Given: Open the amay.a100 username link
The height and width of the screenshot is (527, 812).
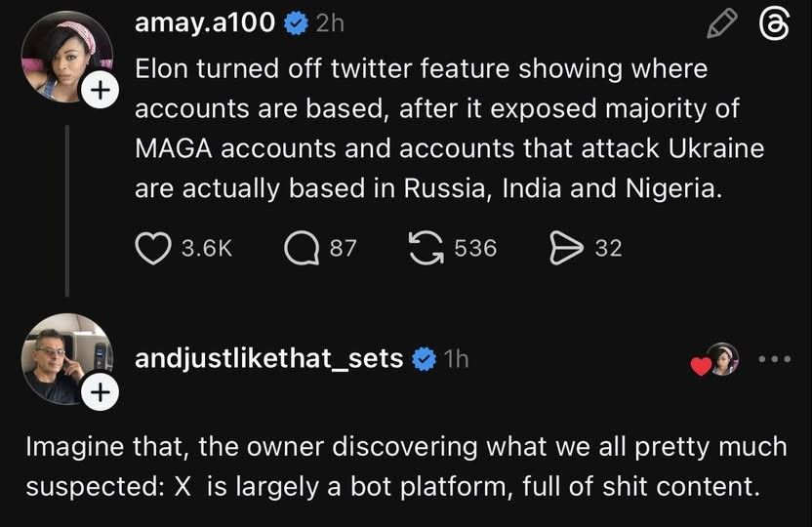Looking at the screenshot, I should [204, 23].
